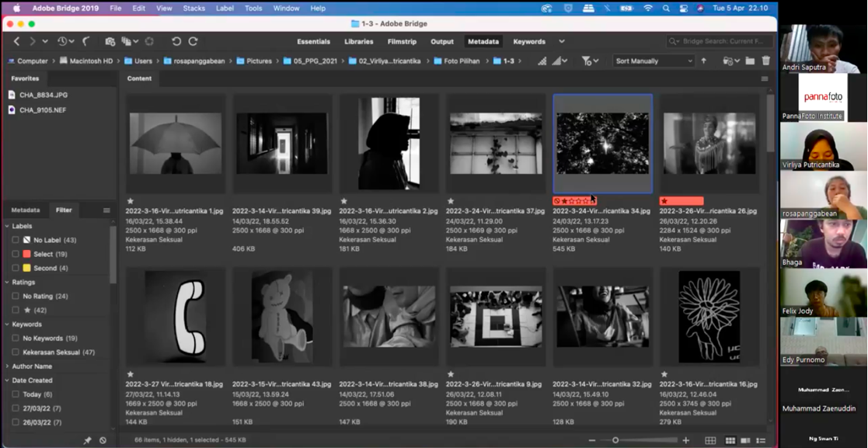Open the recent files clock icon
Viewport: 868px width, 448px height.
62,41
